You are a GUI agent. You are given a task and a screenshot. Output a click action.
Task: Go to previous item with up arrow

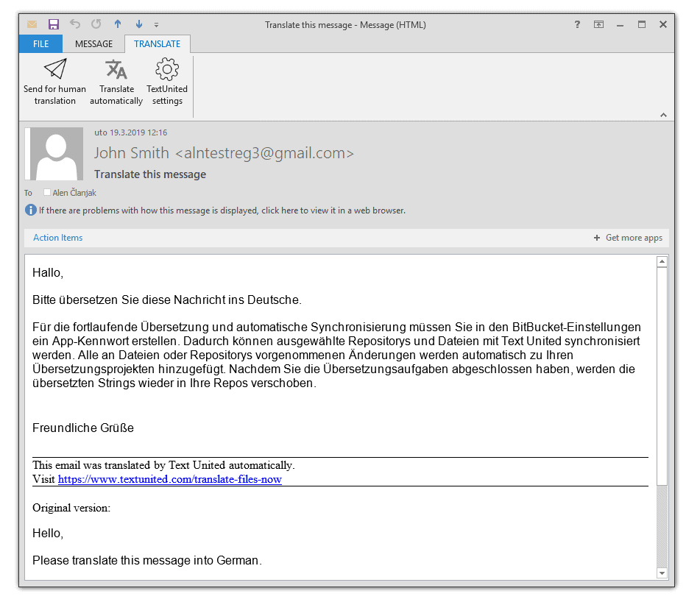118,24
